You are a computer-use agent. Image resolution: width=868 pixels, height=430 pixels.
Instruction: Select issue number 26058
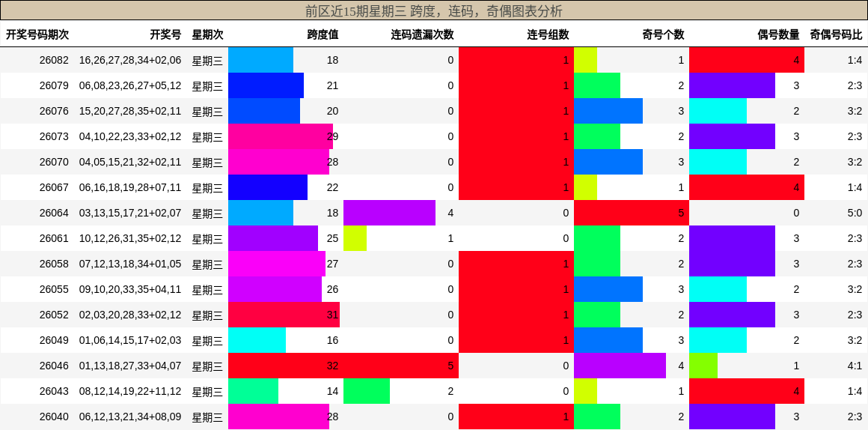tap(54, 264)
